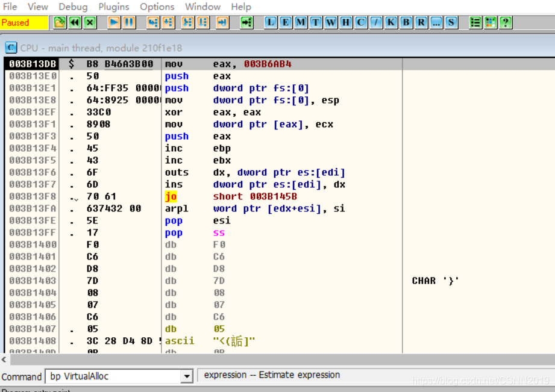Open the Options menu
The image size is (555, 392).
point(157,7)
